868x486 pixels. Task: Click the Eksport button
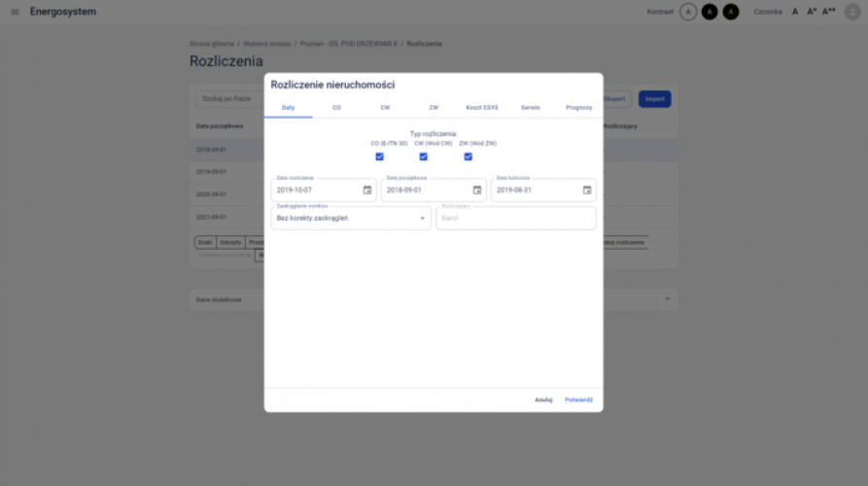pos(615,99)
